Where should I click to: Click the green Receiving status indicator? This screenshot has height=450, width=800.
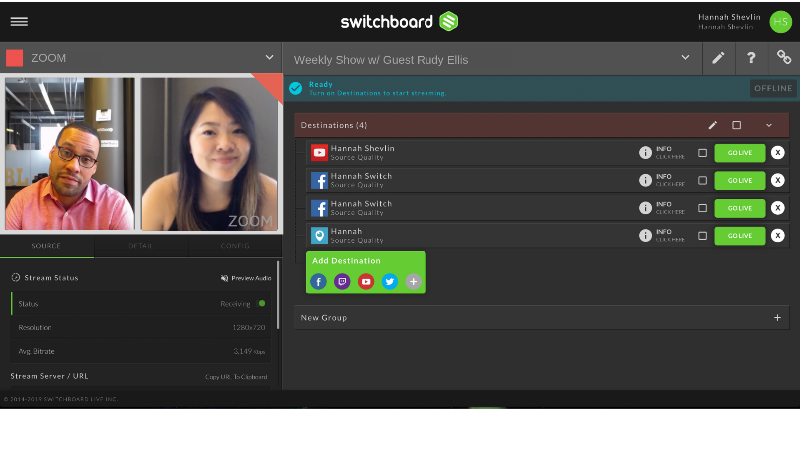click(262, 303)
